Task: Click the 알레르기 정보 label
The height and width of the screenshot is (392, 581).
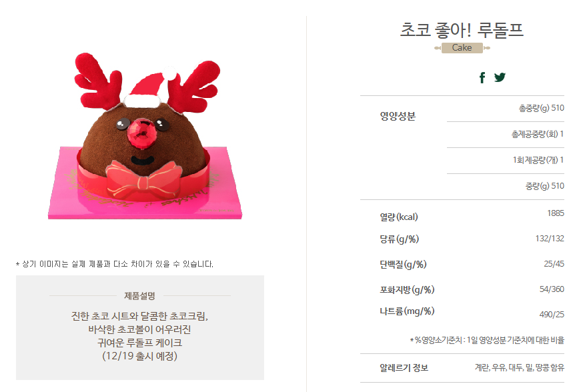Action: pyautogui.click(x=404, y=368)
